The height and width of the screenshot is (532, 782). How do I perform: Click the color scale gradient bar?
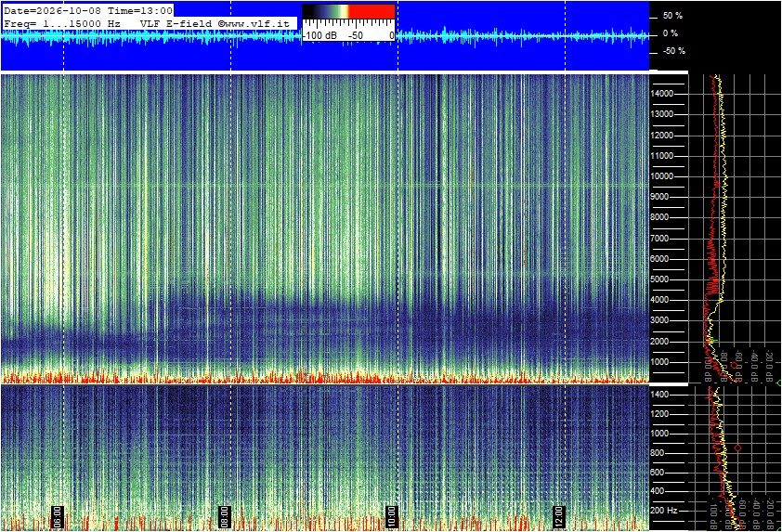click(348, 11)
